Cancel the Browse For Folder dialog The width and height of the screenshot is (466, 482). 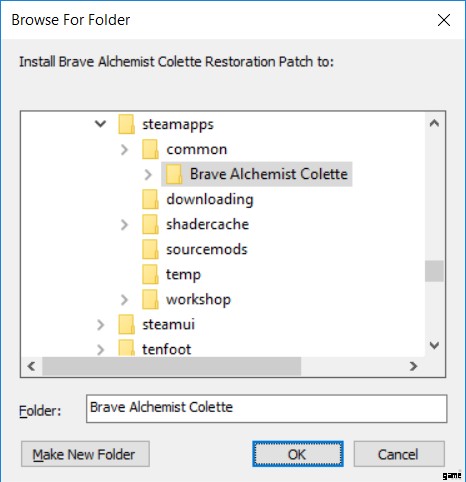399,454
